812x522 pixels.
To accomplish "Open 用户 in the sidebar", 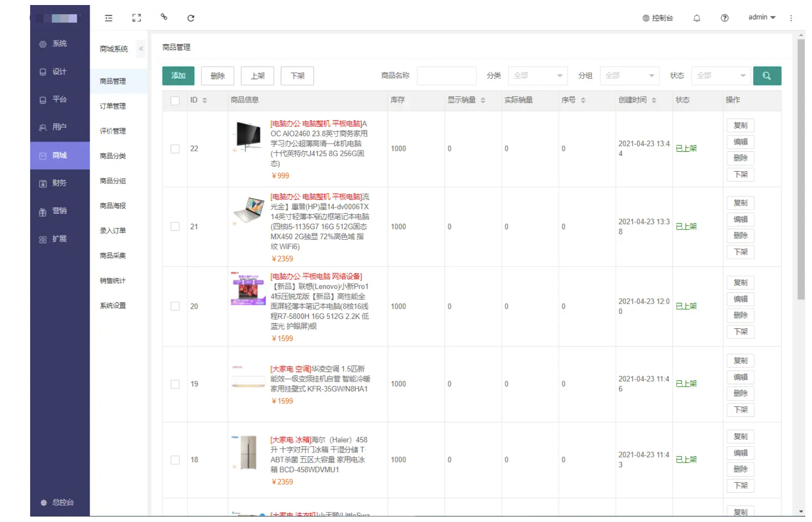I will click(x=60, y=127).
